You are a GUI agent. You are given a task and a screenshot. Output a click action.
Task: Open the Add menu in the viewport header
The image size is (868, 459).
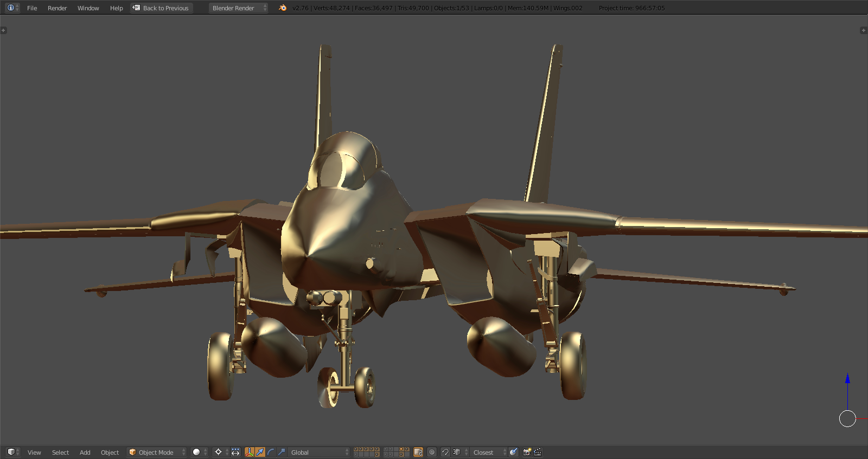(x=85, y=452)
